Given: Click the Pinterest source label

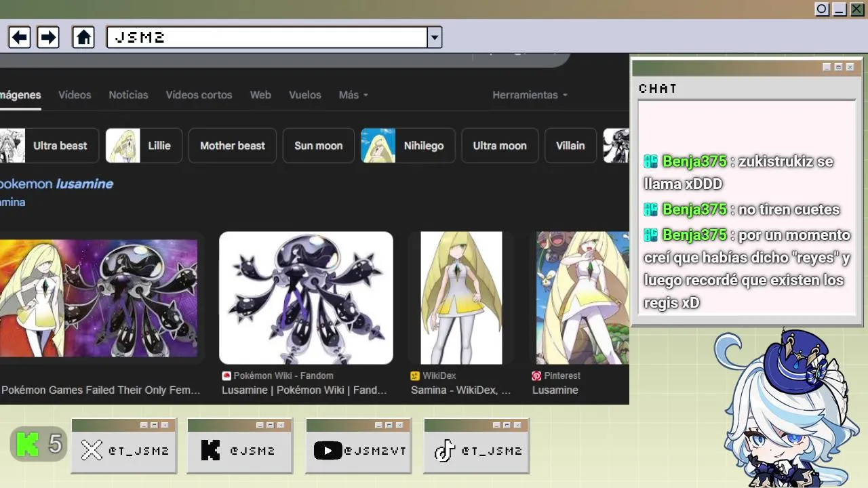Looking at the screenshot, I should click(562, 375).
